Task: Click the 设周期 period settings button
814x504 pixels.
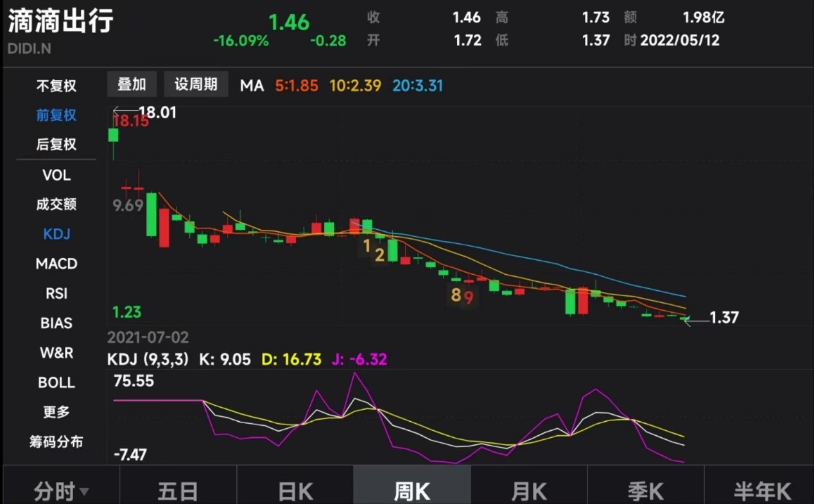Action: click(196, 84)
